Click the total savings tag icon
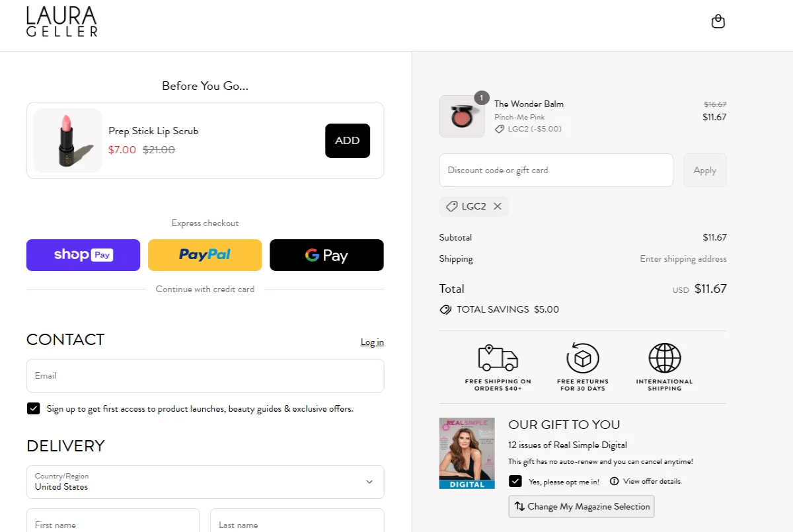 pyautogui.click(x=445, y=309)
